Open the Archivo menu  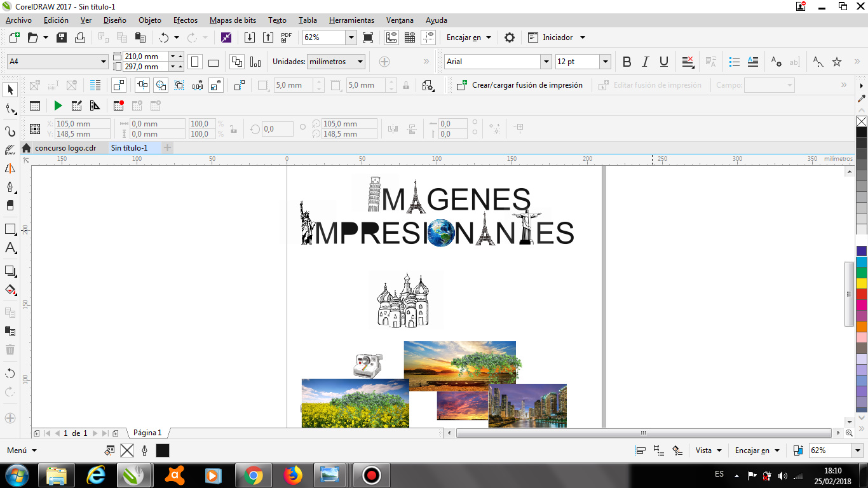pos(18,20)
